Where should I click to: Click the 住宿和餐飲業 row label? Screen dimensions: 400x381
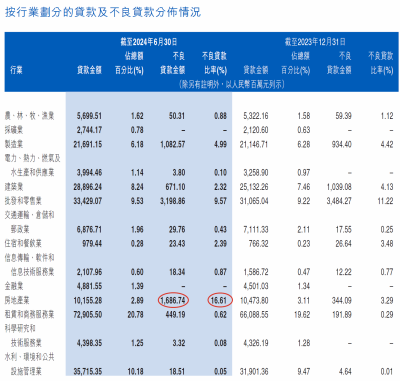[23, 244]
